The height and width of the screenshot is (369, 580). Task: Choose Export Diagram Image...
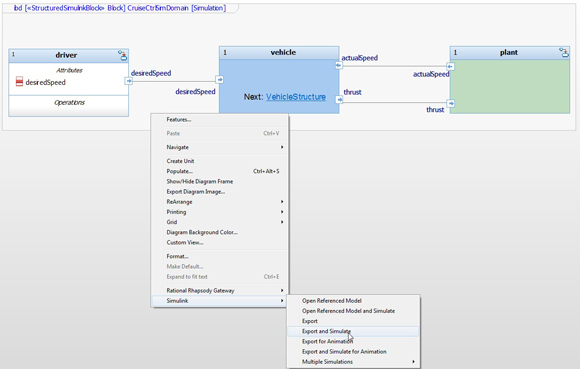[x=220, y=192]
